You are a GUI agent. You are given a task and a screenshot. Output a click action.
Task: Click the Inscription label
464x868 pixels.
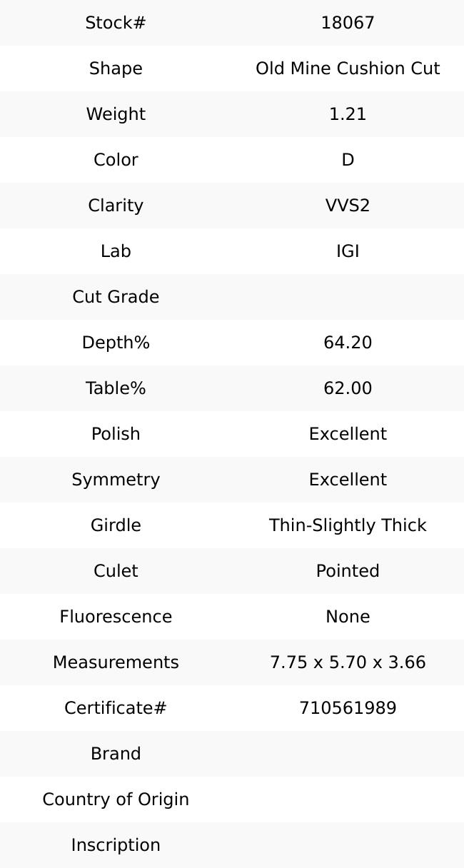coord(116,845)
